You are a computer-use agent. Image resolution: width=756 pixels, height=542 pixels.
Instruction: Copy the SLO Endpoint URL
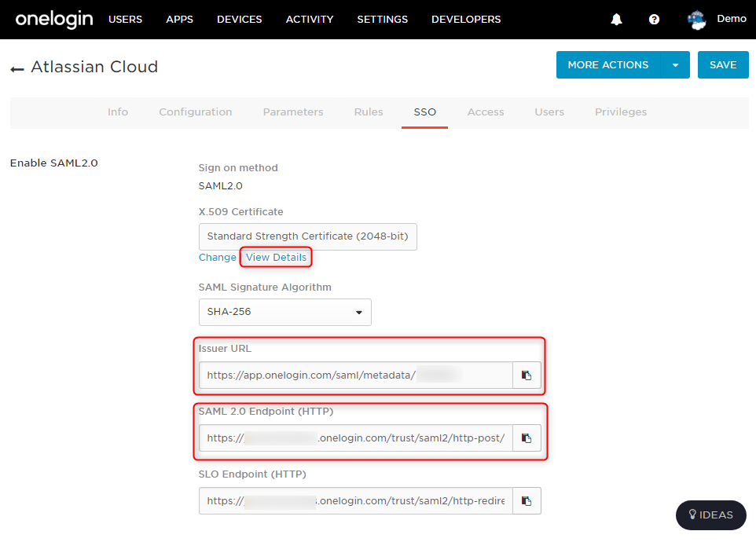tap(527, 501)
